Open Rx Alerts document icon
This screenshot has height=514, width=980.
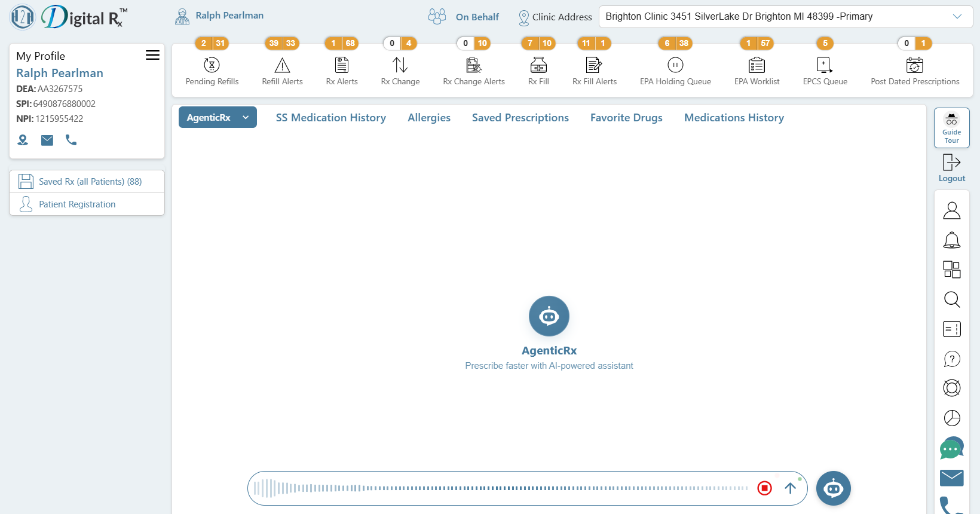342,65
